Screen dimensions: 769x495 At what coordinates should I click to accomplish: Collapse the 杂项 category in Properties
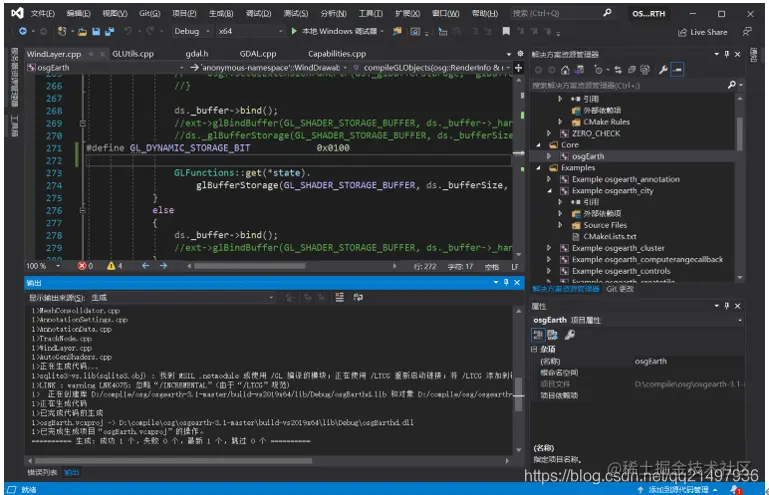tap(534, 349)
